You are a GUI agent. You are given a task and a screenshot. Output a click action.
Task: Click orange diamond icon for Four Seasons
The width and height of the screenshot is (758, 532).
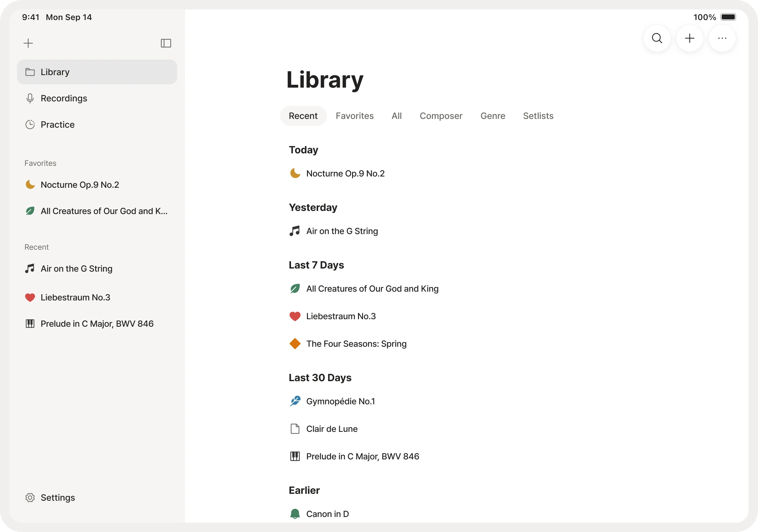pyautogui.click(x=295, y=344)
